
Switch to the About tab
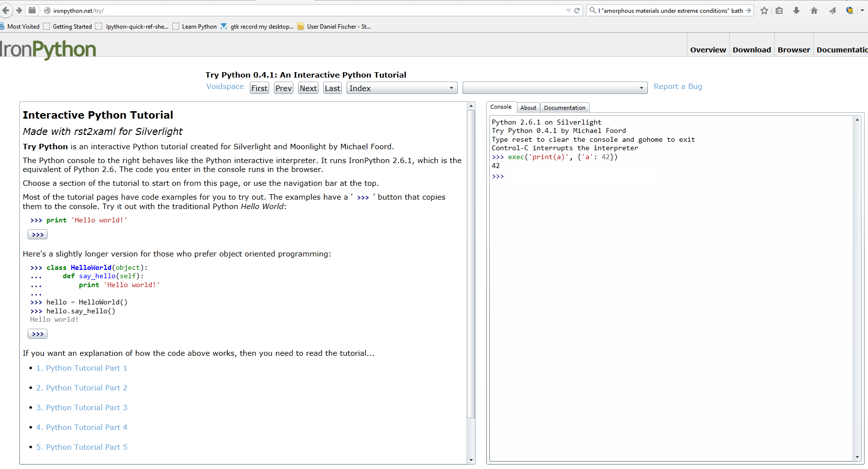[528, 108]
